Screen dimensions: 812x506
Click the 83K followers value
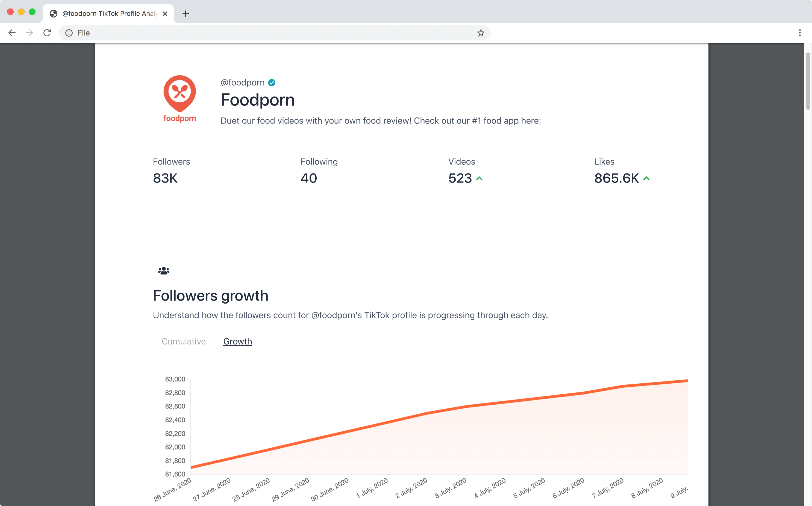tap(165, 178)
